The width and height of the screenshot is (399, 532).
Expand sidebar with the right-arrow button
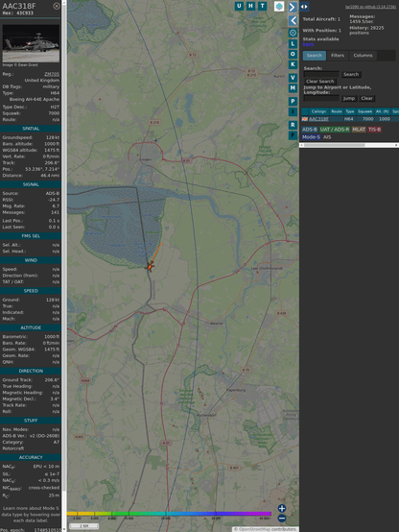point(293,7)
